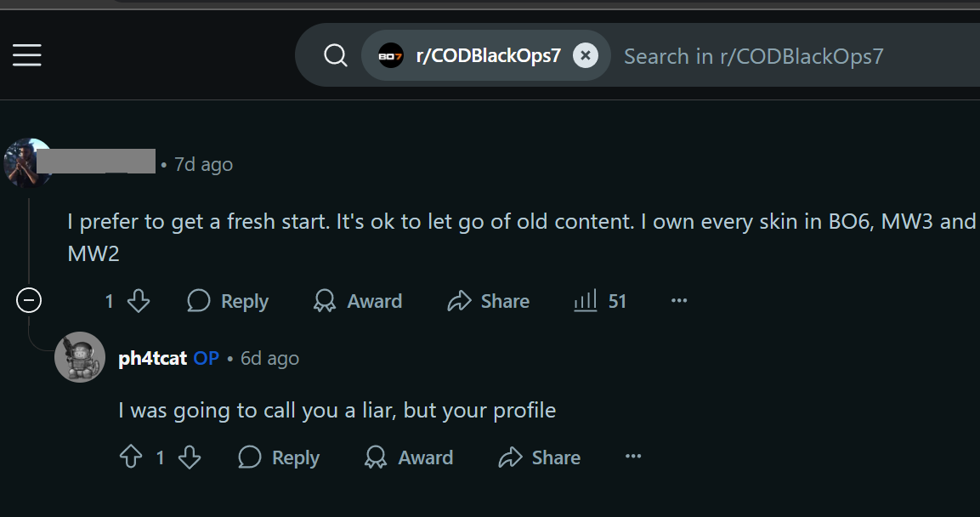980x517 pixels.
Task: View insights showing 51 views
Action: [x=600, y=301]
